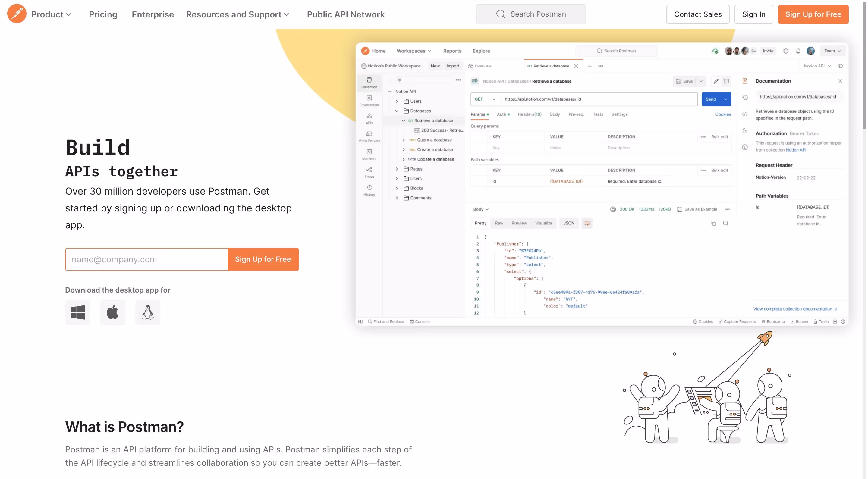Viewport: 868px width, 479px height.
Task: Toggle the environment eye icon
Action: coord(840,66)
